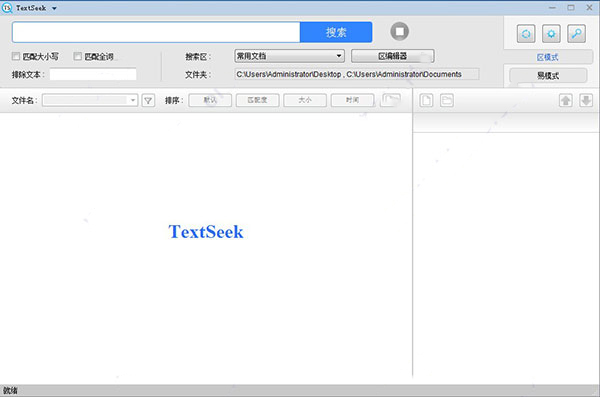Sort results by 时间
The width and height of the screenshot is (600, 397).
click(352, 100)
